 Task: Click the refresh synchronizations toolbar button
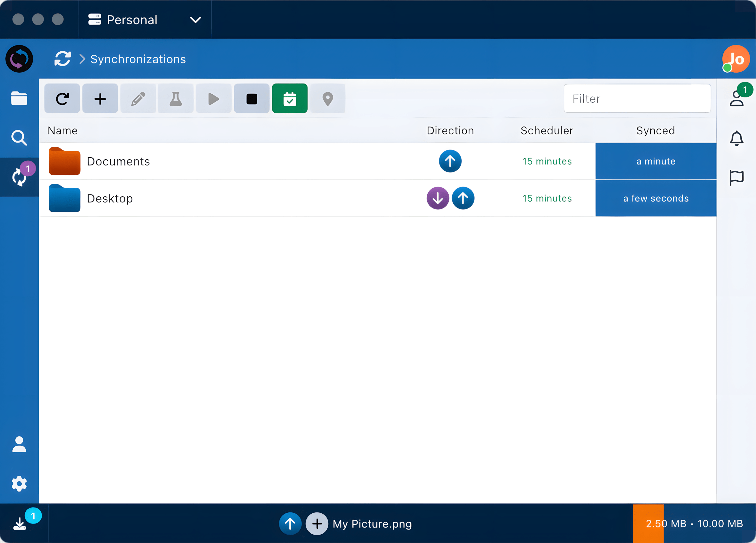[62, 99]
